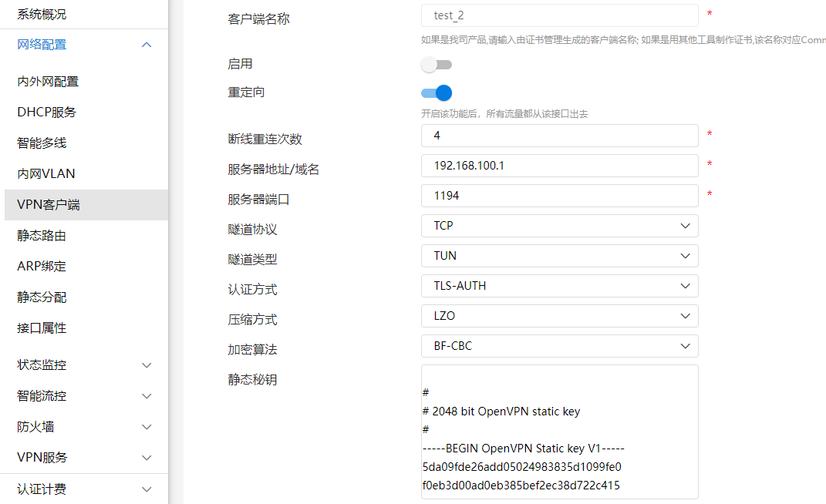Open the 认证方式 TLS-AUTH dropdown
826x504 pixels.
559,286
